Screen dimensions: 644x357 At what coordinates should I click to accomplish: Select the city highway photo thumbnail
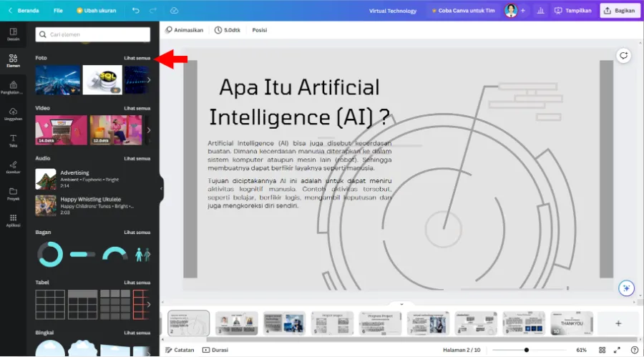click(57, 80)
